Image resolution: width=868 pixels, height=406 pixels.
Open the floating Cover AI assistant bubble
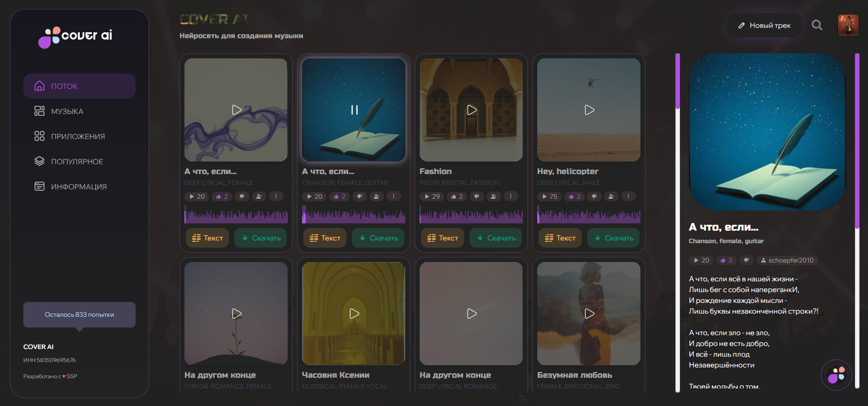tap(836, 375)
